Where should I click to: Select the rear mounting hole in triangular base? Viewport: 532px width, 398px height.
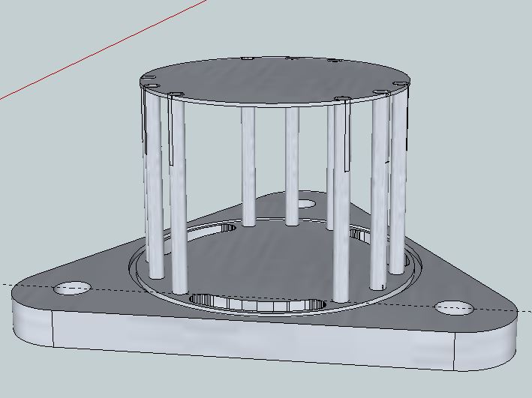click(x=306, y=203)
